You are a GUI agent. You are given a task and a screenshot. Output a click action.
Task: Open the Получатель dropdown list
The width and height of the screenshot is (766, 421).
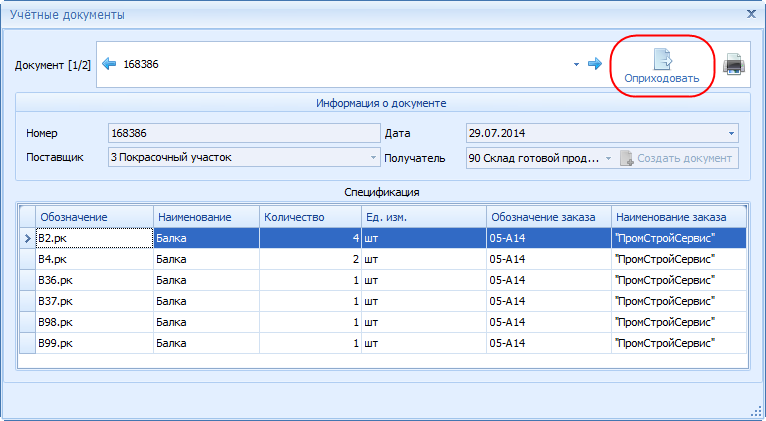point(607,158)
